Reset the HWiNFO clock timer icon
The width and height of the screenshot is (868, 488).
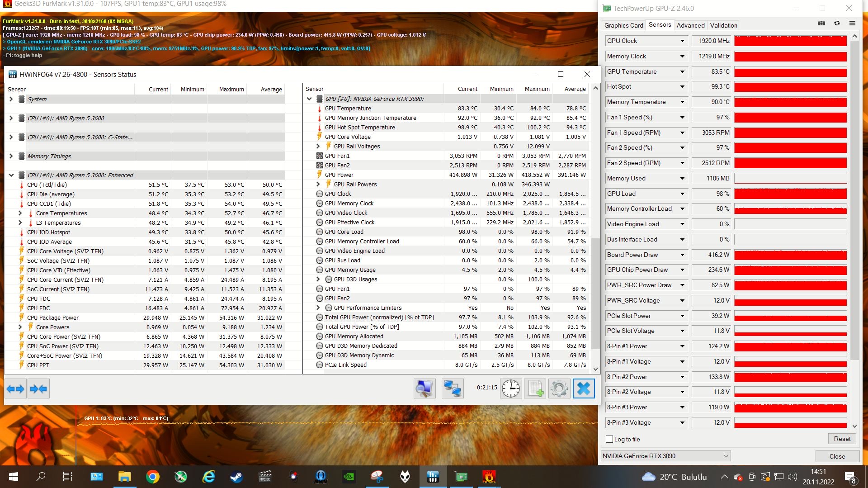click(511, 389)
